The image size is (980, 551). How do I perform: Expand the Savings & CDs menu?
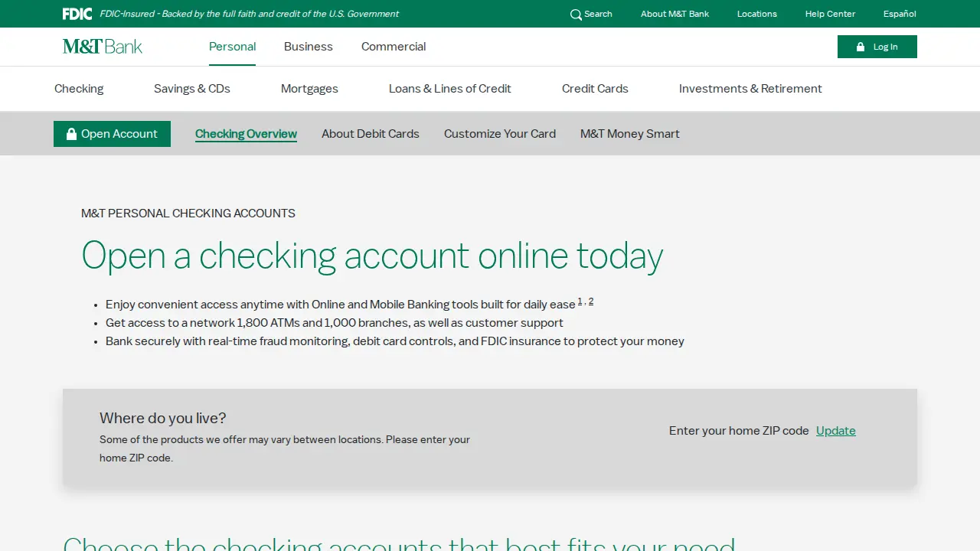(x=192, y=89)
